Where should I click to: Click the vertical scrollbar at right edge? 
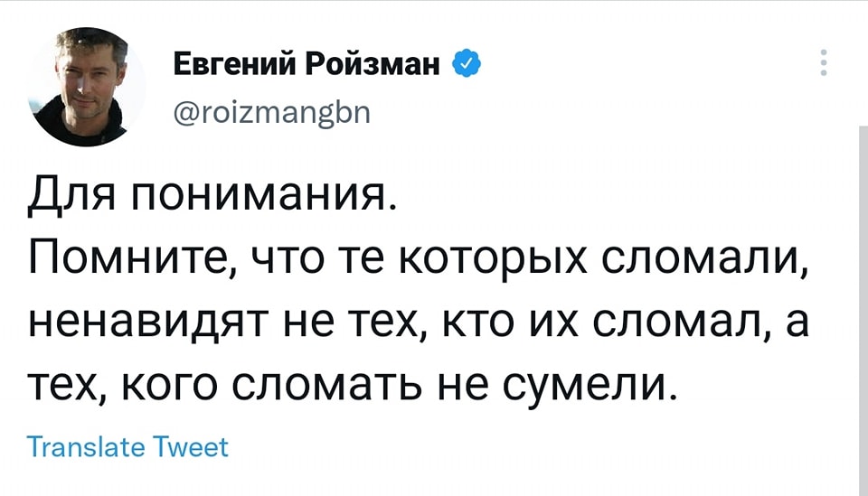click(x=860, y=307)
